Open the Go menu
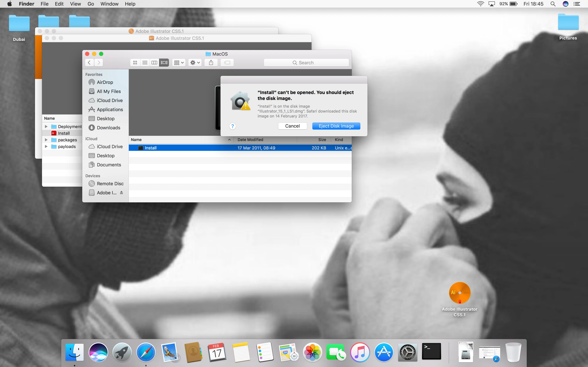This screenshot has width=588, height=367. click(x=91, y=4)
